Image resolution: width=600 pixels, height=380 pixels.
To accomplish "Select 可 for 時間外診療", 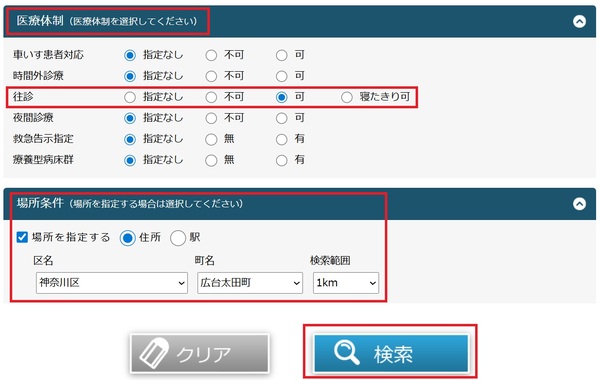I will pyautogui.click(x=282, y=77).
